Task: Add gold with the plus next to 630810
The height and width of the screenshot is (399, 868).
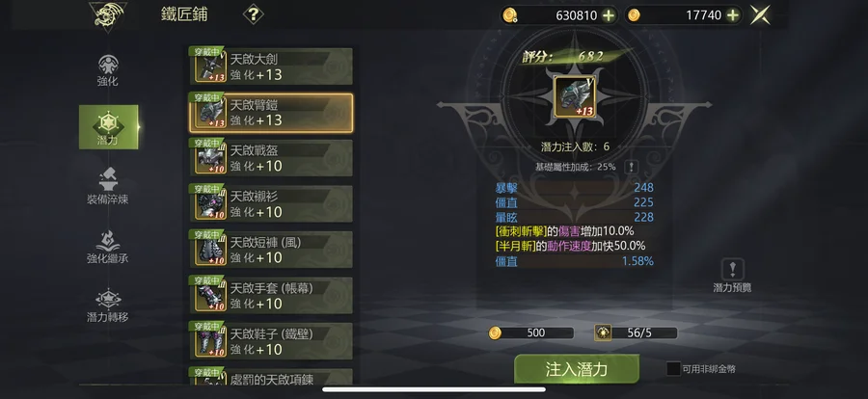Action: [608, 15]
